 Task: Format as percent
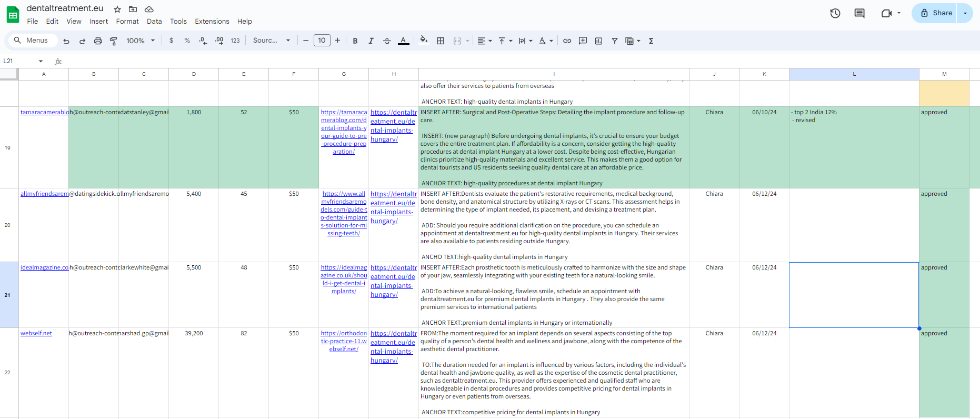point(187,41)
